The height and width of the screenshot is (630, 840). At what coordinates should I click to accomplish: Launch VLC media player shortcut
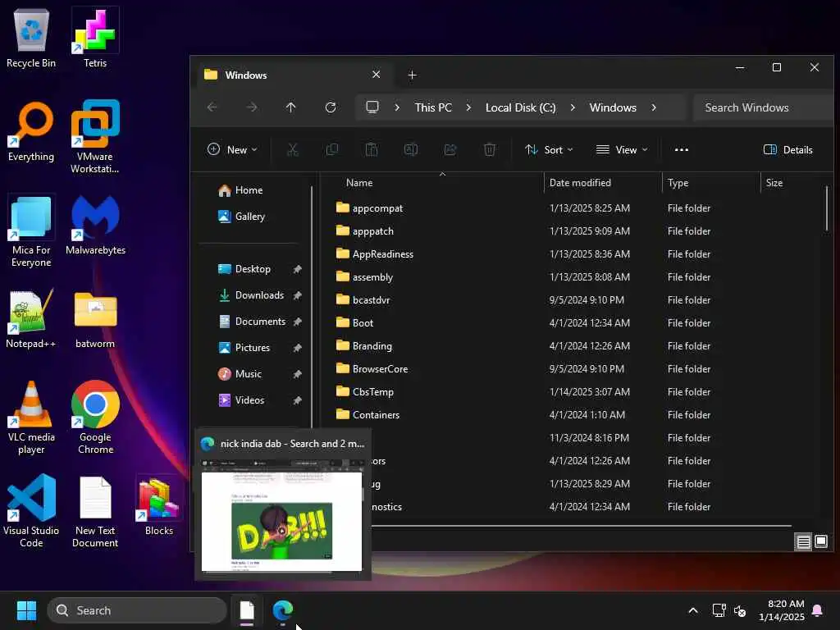pyautogui.click(x=31, y=418)
